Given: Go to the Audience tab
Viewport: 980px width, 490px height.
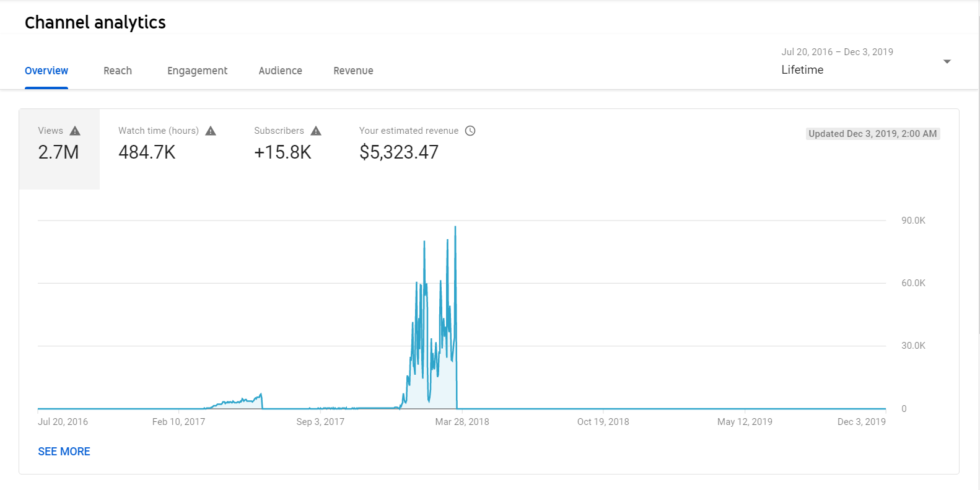Looking at the screenshot, I should (x=281, y=71).
